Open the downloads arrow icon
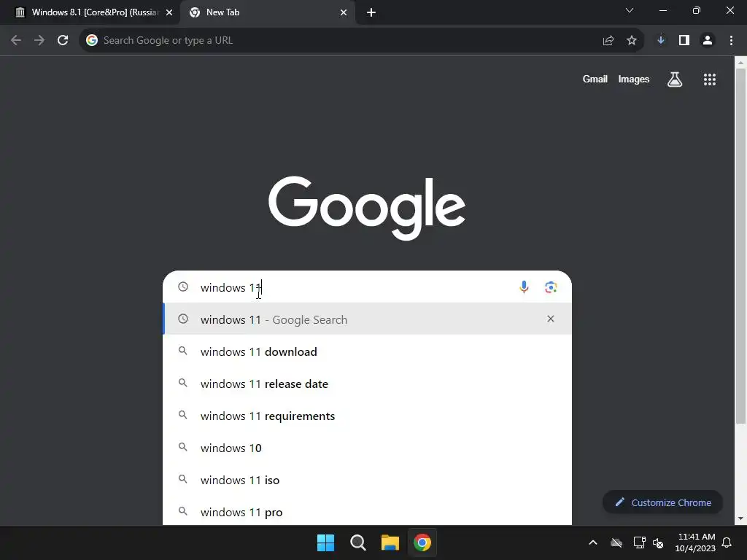This screenshot has height=560, width=747. point(661,41)
